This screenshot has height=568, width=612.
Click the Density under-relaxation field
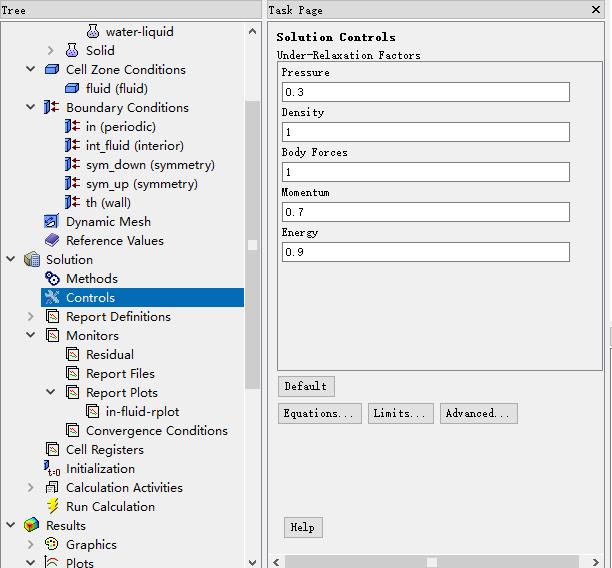click(x=425, y=132)
